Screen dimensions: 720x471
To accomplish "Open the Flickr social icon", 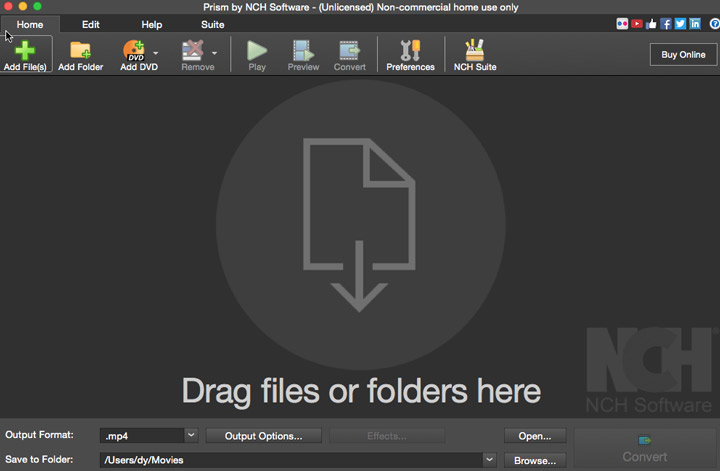I will coord(622,24).
